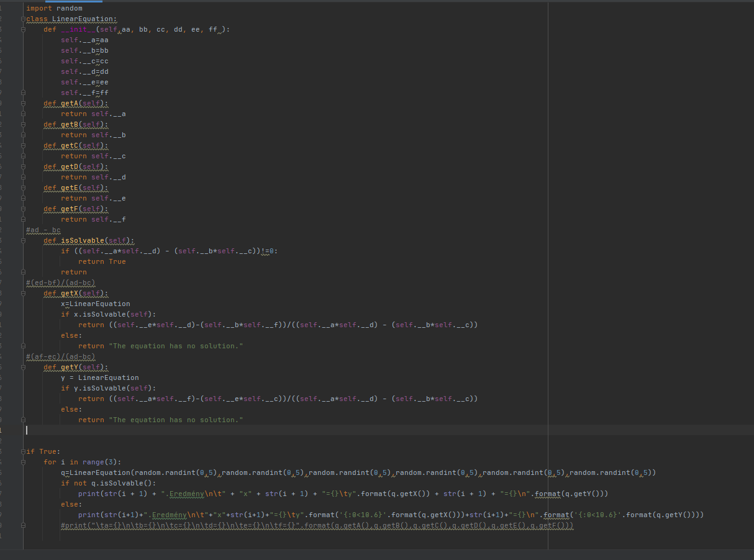Fold the getB method in gutter

point(23,124)
